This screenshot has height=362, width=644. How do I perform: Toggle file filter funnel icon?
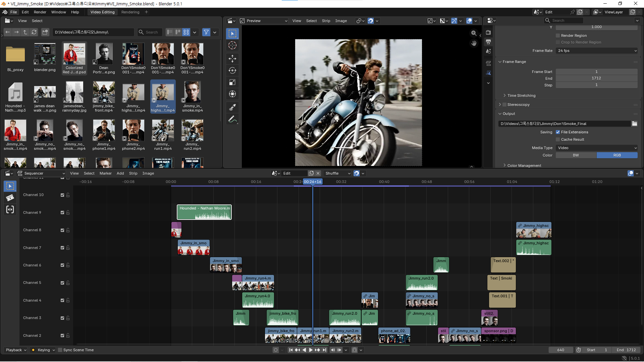tap(206, 32)
